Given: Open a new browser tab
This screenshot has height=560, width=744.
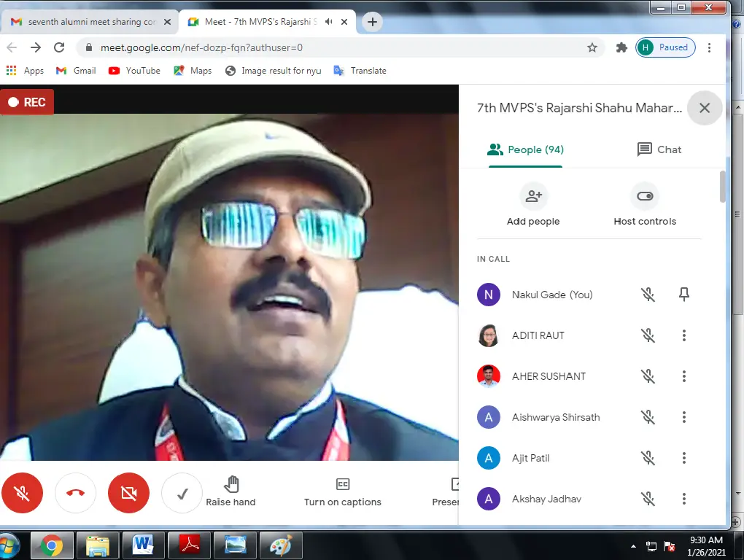Looking at the screenshot, I should (373, 22).
